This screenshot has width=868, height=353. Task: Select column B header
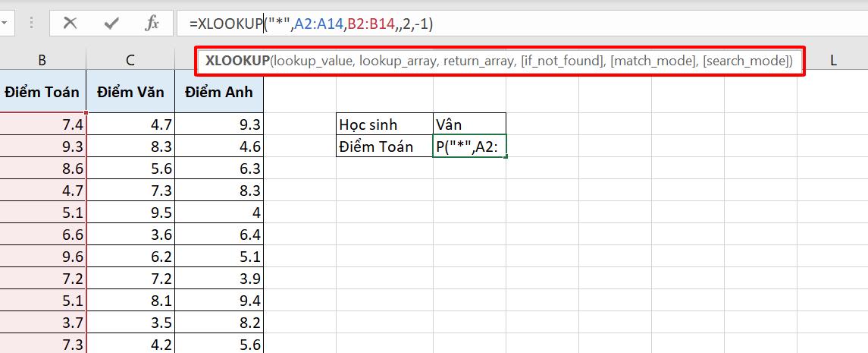pos(42,61)
